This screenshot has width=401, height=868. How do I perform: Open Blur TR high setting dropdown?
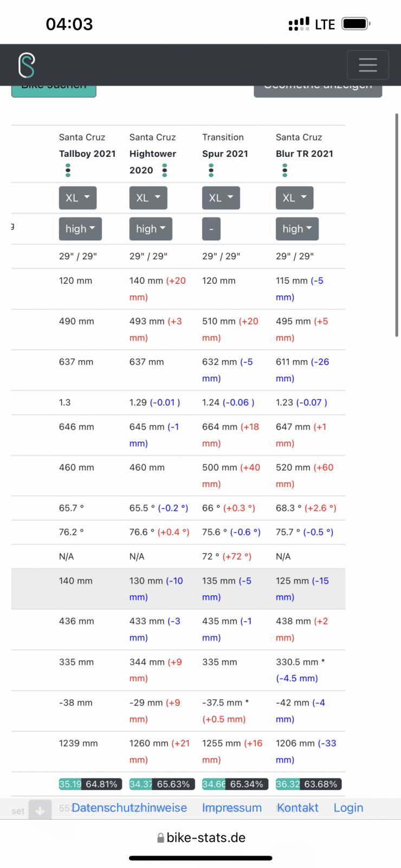coord(297,229)
